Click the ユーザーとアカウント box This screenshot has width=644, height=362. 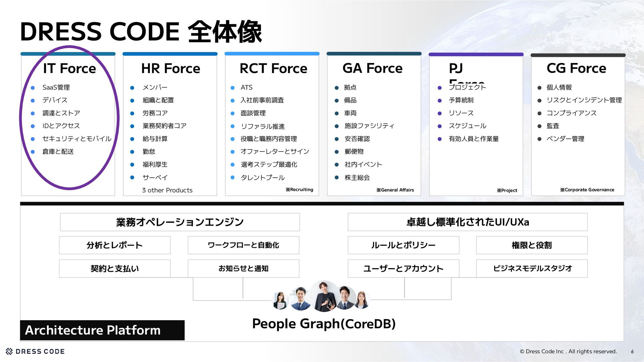(403, 268)
